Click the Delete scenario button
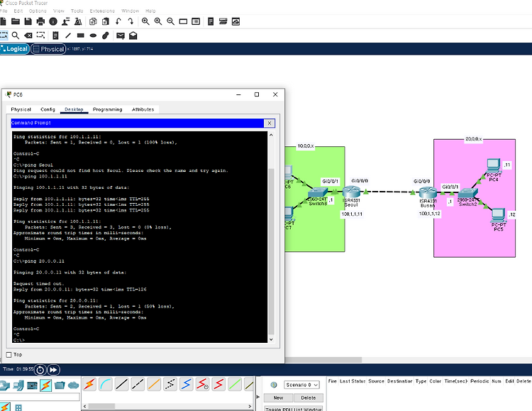This screenshot has height=411, width=532. pos(308,398)
